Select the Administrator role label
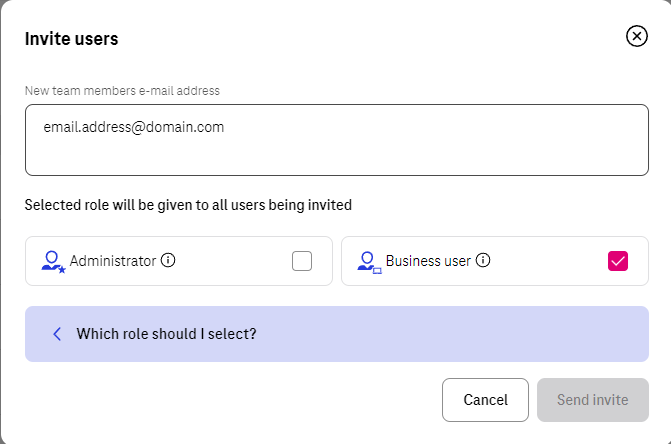This screenshot has width=671, height=444. point(113,261)
